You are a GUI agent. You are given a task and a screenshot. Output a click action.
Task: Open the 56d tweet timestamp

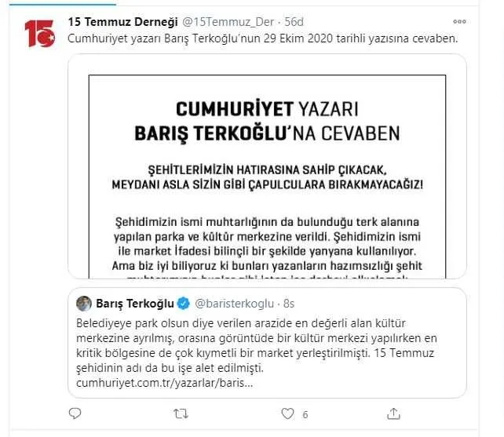[x=294, y=22]
